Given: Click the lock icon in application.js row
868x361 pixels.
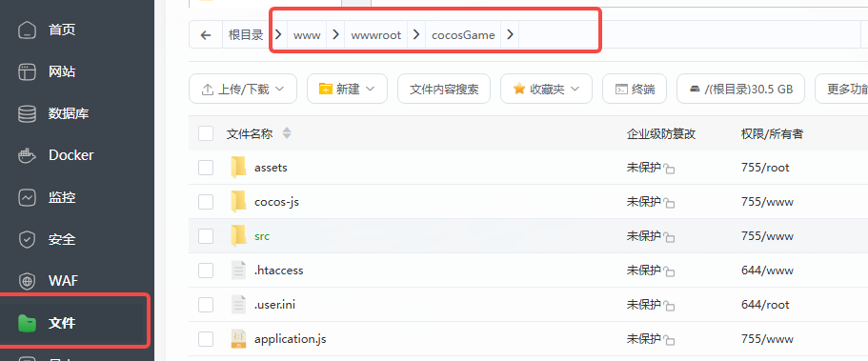Looking at the screenshot, I should coord(669,340).
